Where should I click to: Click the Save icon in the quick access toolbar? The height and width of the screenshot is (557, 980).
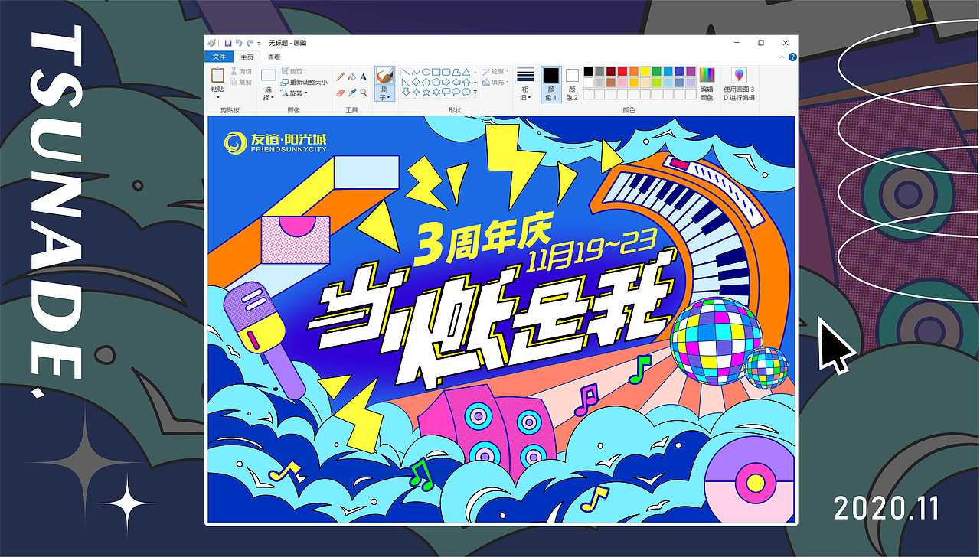tap(230, 43)
